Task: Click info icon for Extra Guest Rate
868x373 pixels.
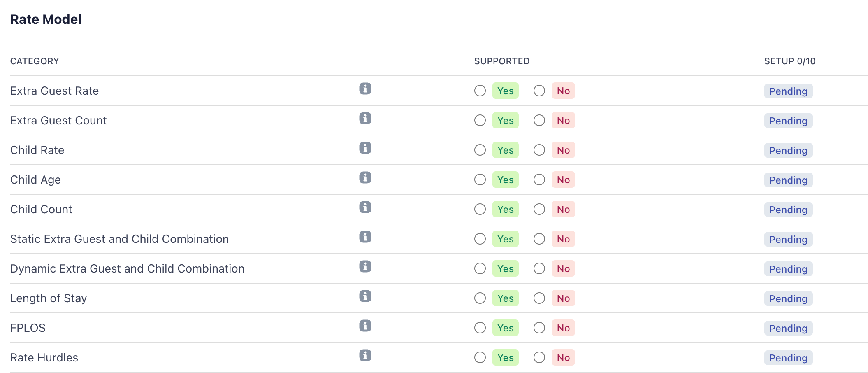Action: [x=365, y=89]
